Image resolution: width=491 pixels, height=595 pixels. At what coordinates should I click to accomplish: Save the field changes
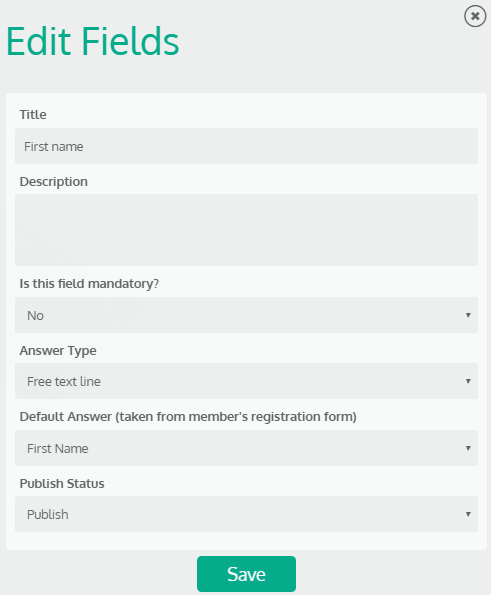click(x=246, y=574)
